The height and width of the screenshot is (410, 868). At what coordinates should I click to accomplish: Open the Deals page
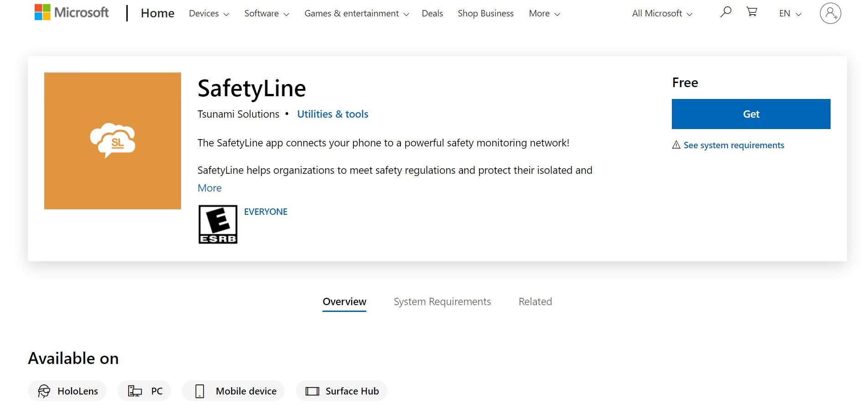tap(432, 14)
